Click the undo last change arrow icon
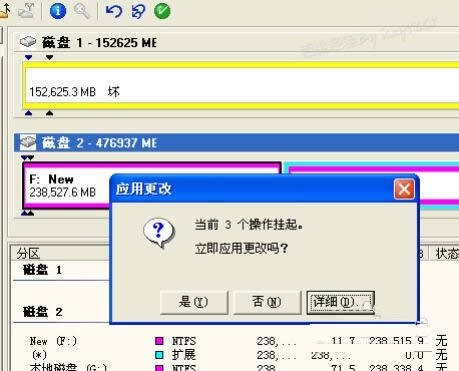 [x=114, y=11]
